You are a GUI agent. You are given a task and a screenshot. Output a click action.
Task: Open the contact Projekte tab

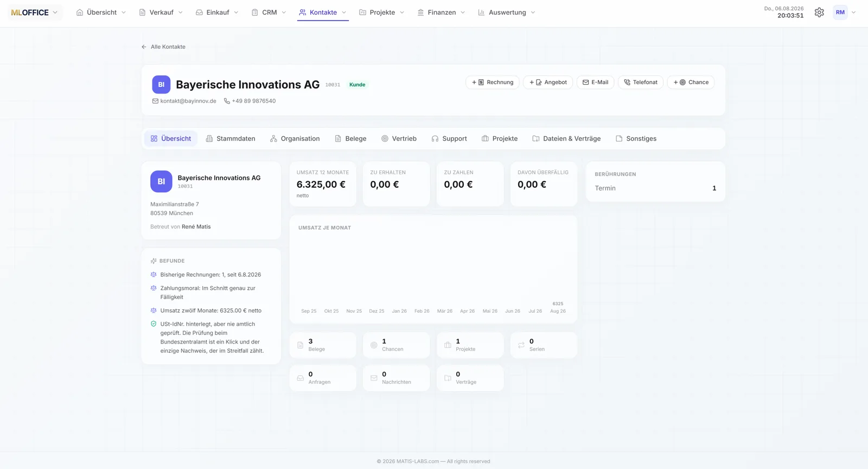[500, 139]
